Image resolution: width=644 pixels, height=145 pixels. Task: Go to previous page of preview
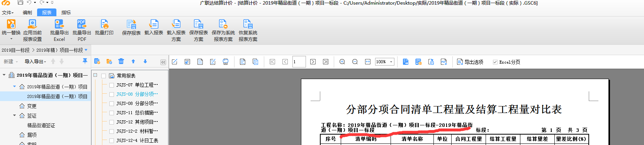click(x=285, y=62)
